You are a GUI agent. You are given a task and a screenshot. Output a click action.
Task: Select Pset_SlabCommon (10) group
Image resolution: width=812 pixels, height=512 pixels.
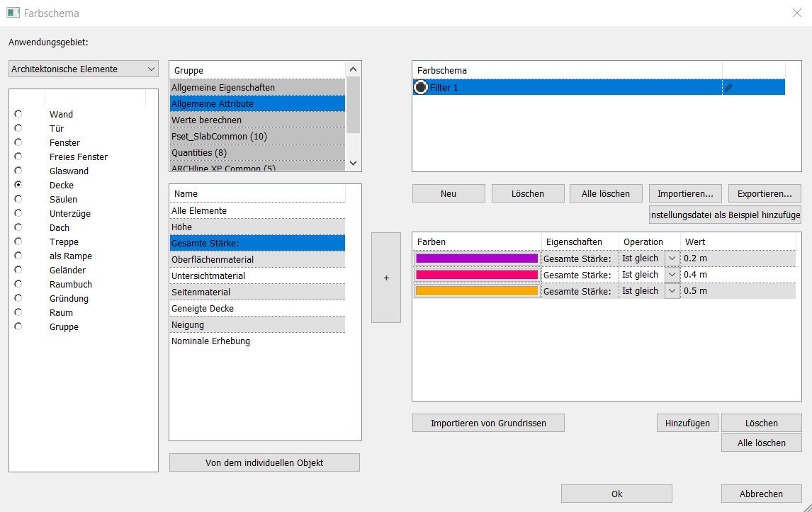[257, 136]
